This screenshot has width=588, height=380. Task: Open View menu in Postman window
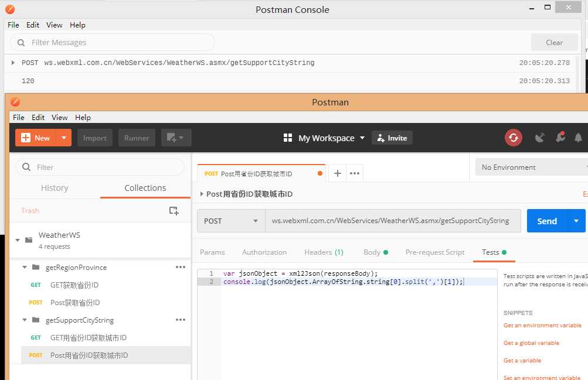60,117
